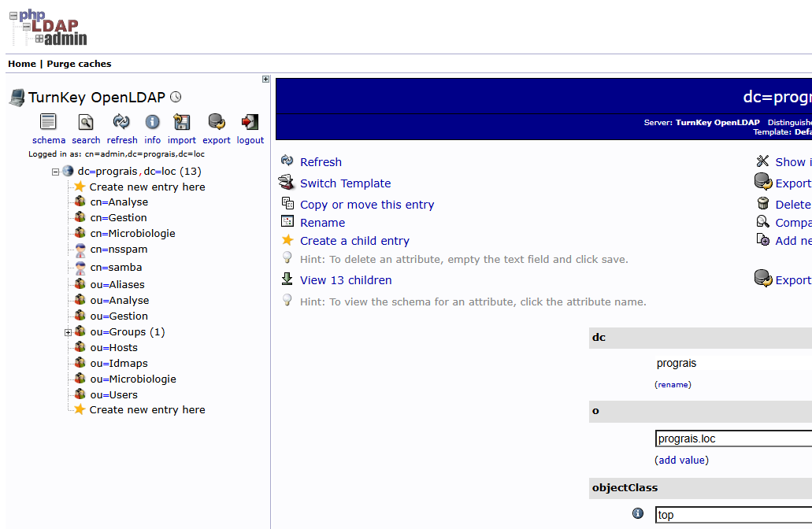The image size is (812, 529).
Task: Select ou=Analyse in the tree
Action: pyautogui.click(x=120, y=300)
